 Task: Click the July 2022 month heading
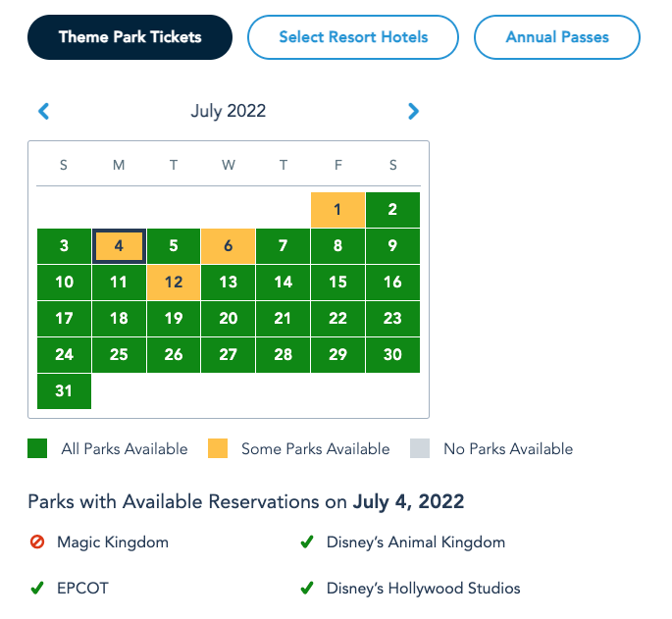click(x=228, y=111)
